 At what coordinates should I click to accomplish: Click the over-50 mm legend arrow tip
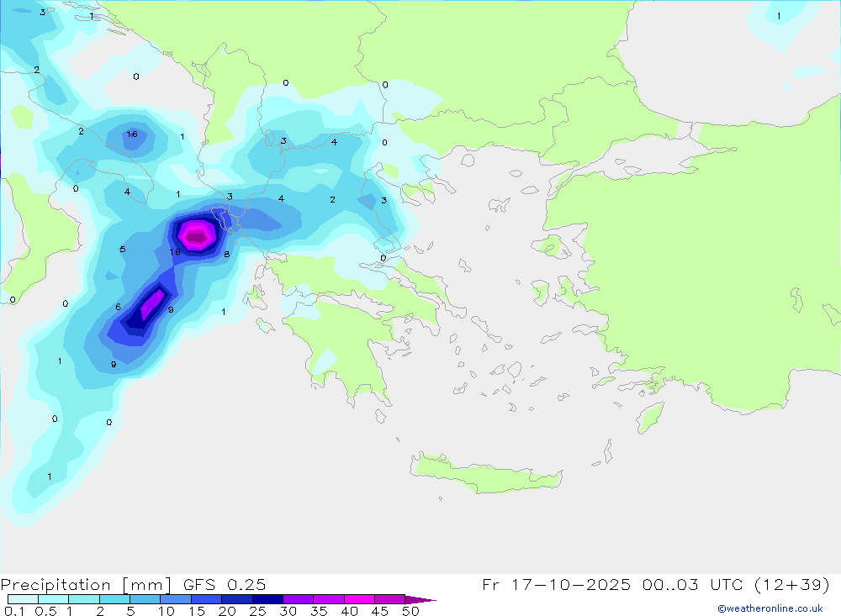coord(420,599)
